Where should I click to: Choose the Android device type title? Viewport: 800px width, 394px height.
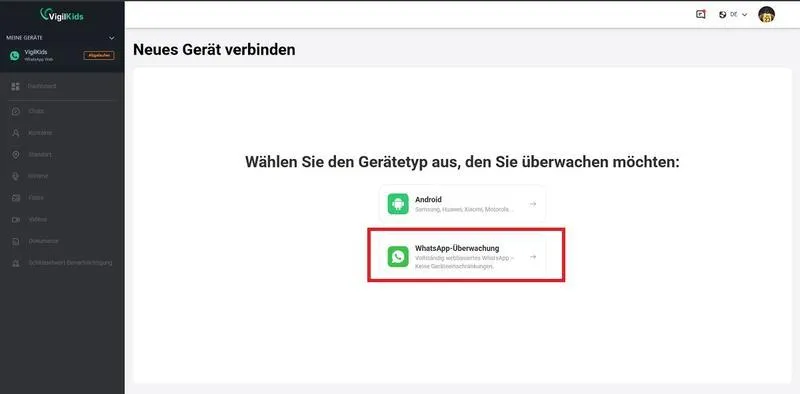428,200
